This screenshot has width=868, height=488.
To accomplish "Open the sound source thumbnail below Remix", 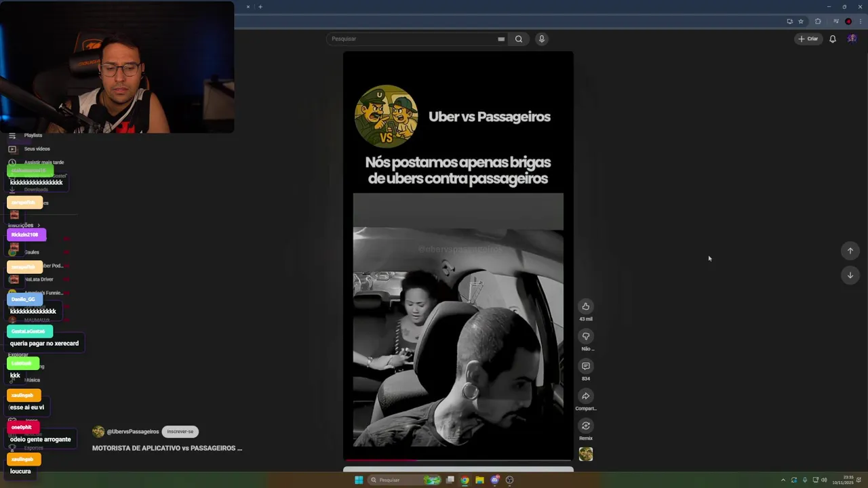I will (586, 454).
